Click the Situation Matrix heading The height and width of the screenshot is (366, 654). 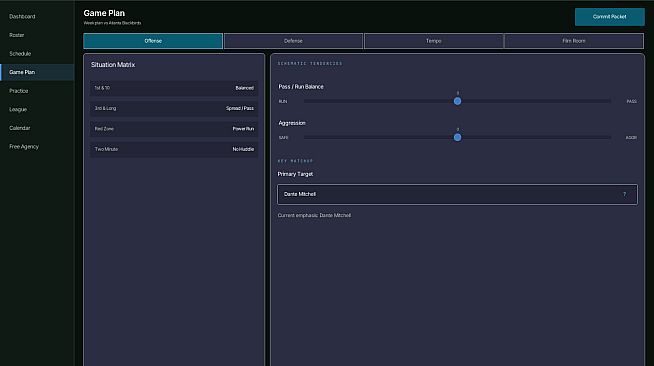(113, 65)
